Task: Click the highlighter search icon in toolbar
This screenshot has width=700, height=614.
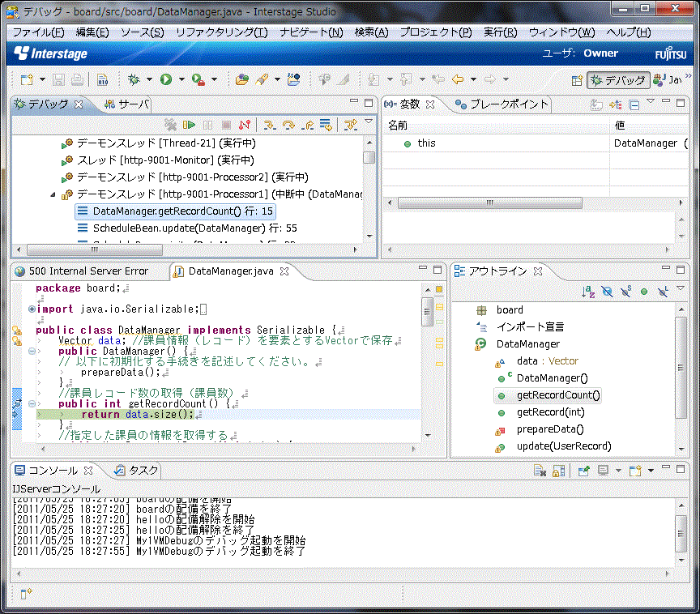Action: pos(262,79)
